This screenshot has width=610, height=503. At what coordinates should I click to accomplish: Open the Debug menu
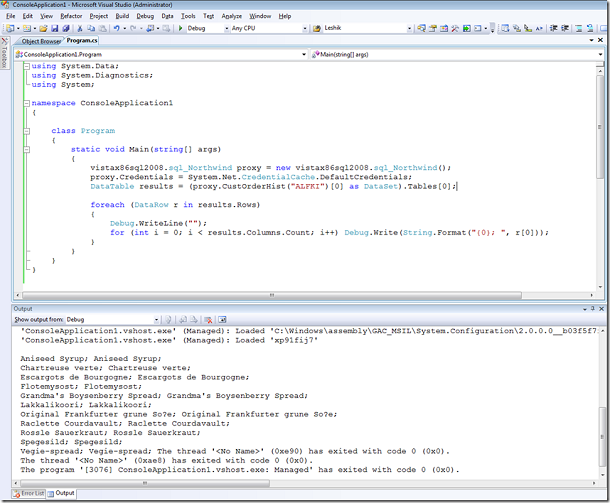pos(145,16)
